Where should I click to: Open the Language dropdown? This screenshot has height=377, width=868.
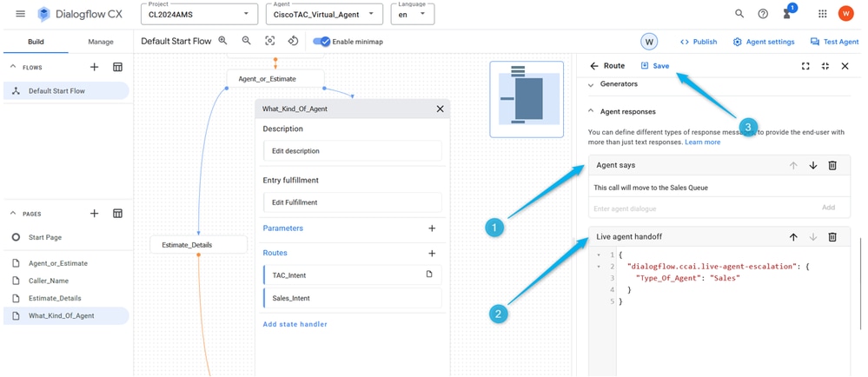[x=413, y=15]
